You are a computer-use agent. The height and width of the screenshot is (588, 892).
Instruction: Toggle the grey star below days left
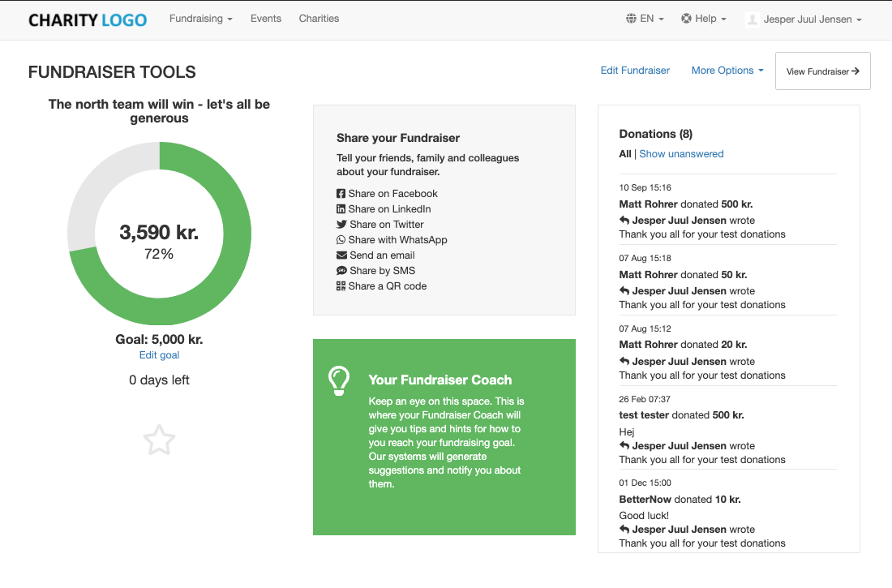click(x=159, y=440)
